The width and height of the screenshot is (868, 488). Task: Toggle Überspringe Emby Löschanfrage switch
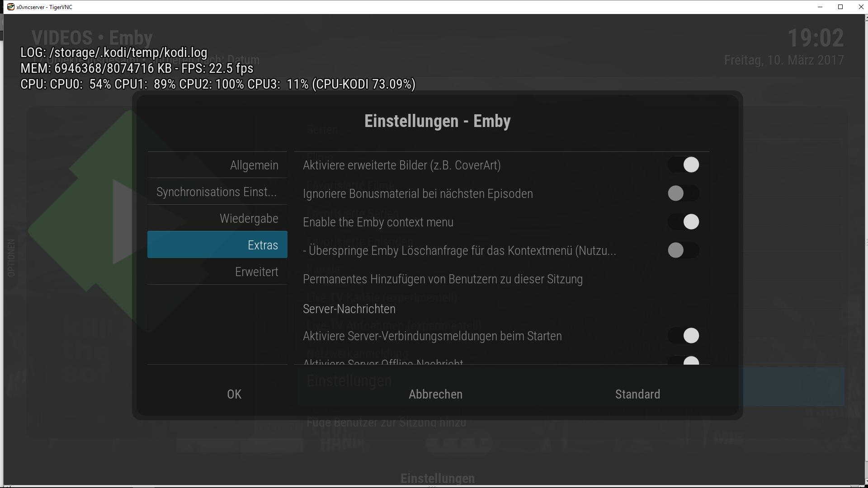point(684,250)
